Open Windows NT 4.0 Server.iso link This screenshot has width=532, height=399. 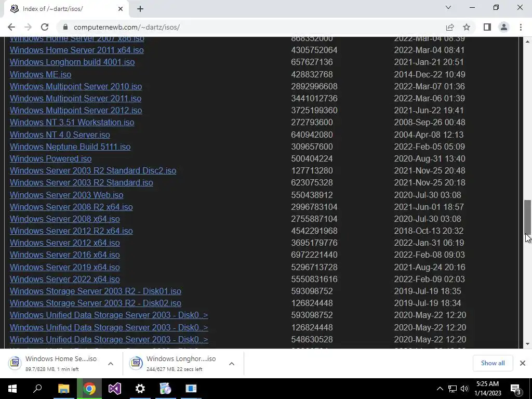(60, 135)
